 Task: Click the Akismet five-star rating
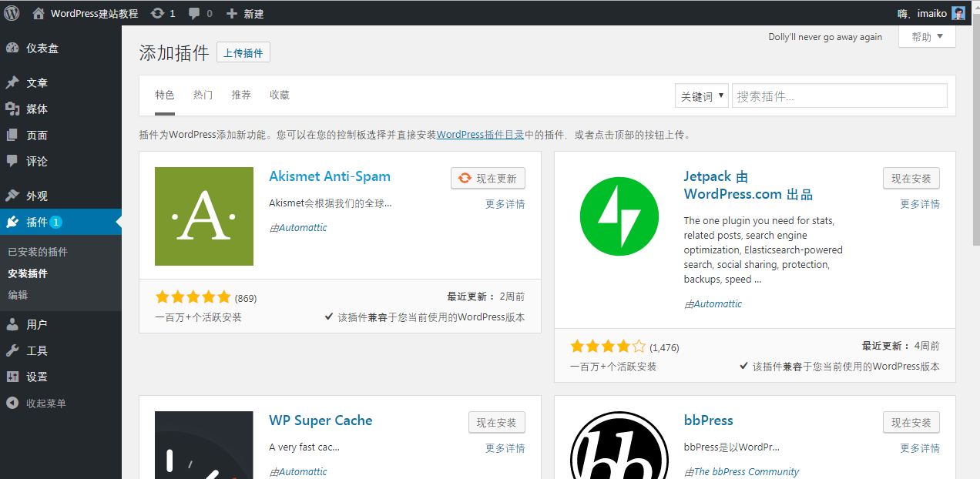pyautogui.click(x=193, y=297)
